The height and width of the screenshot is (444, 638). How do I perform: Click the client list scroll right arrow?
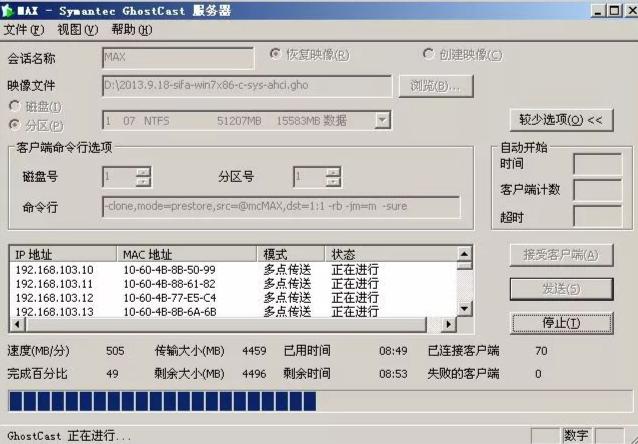(448, 324)
